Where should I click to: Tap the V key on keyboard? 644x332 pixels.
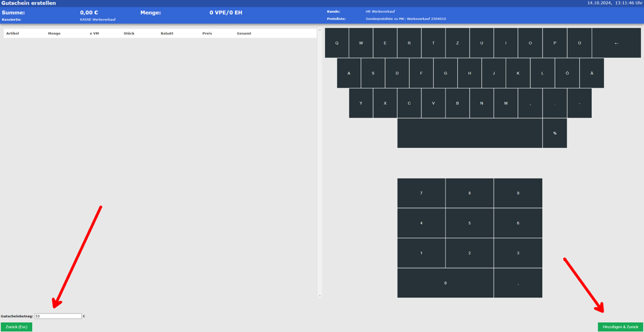pyautogui.click(x=433, y=103)
